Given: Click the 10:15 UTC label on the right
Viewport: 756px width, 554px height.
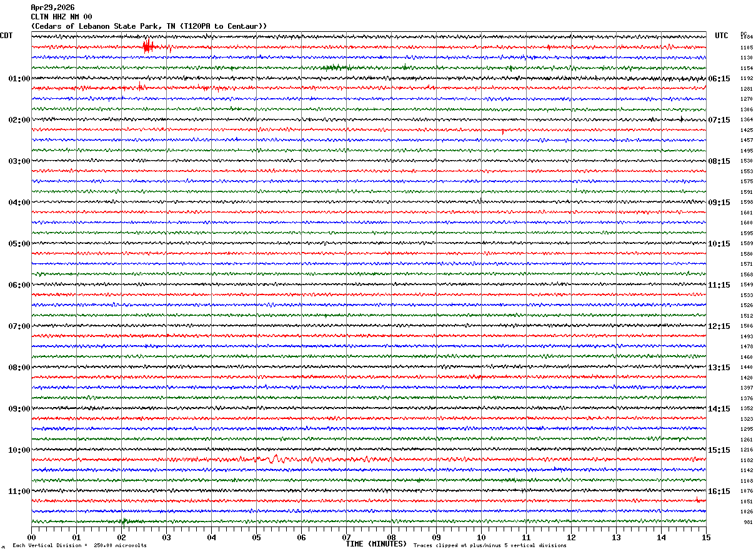Looking at the screenshot, I should click(719, 244).
